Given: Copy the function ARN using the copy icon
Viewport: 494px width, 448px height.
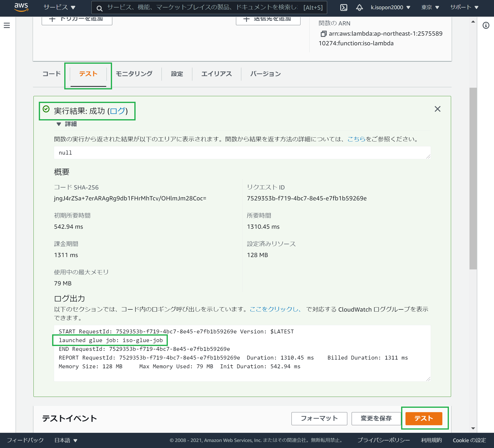Looking at the screenshot, I should [x=324, y=33].
